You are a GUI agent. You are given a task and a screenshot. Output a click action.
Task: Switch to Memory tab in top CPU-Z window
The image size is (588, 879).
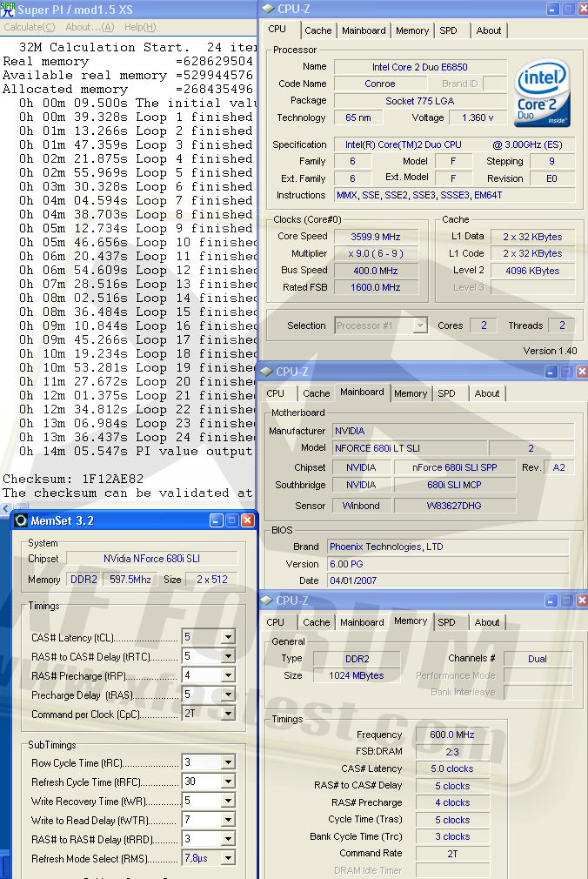coord(412,30)
